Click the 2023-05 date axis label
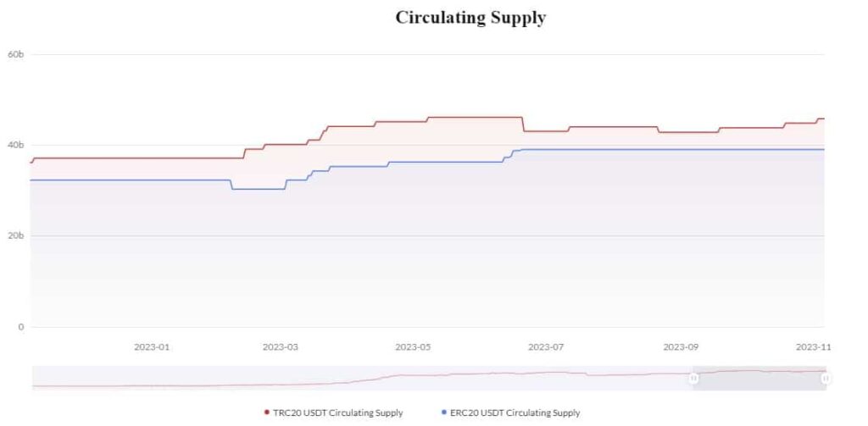The height and width of the screenshot is (426, 868). pyautogui.click(x=413, y=346)
